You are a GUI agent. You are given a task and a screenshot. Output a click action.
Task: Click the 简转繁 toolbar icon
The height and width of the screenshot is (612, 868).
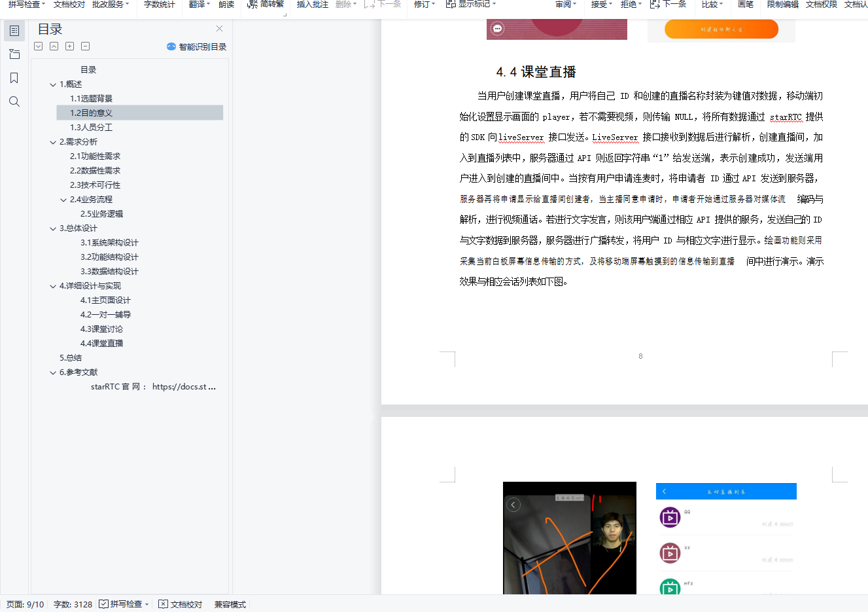click(252, 4)
